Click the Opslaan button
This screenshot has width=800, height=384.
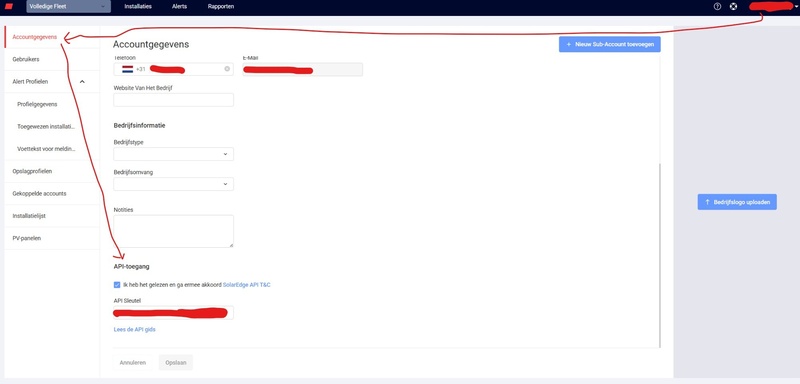click(x=176, y=363)
